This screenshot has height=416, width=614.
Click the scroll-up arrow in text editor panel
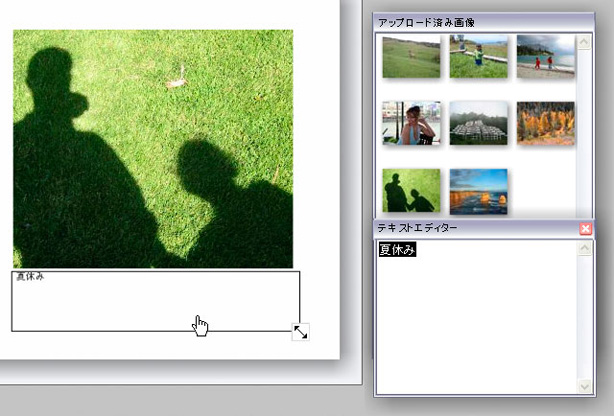[585, 248]
